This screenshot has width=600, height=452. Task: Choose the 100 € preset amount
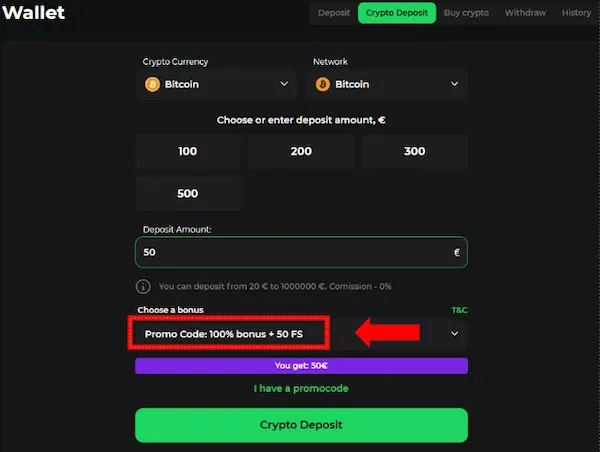(x=188, y=152)
